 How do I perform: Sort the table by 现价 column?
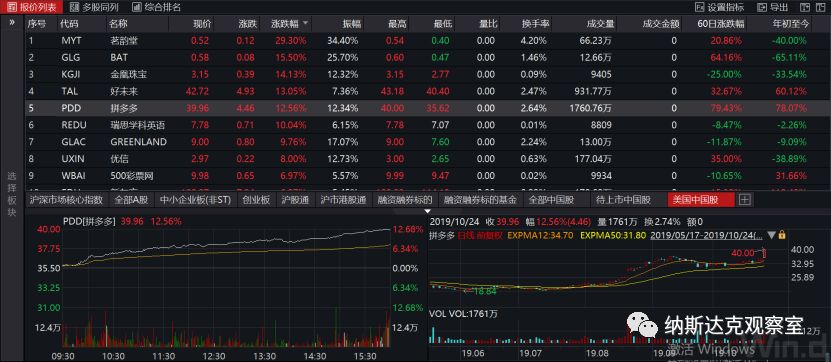click(202, 24)
